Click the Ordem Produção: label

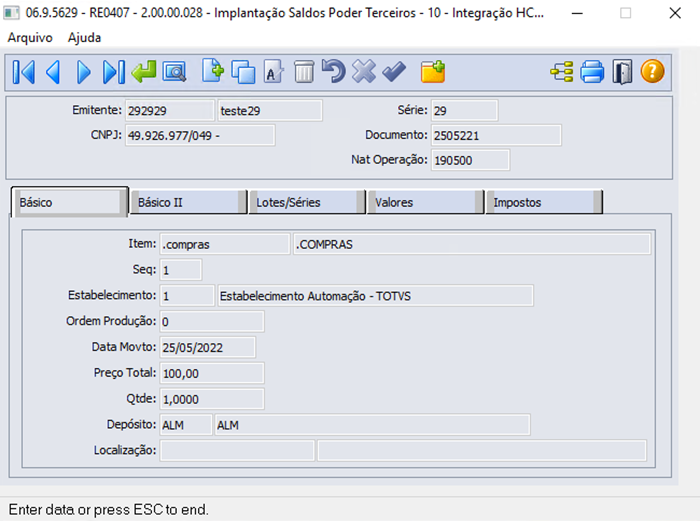(111, 321)
